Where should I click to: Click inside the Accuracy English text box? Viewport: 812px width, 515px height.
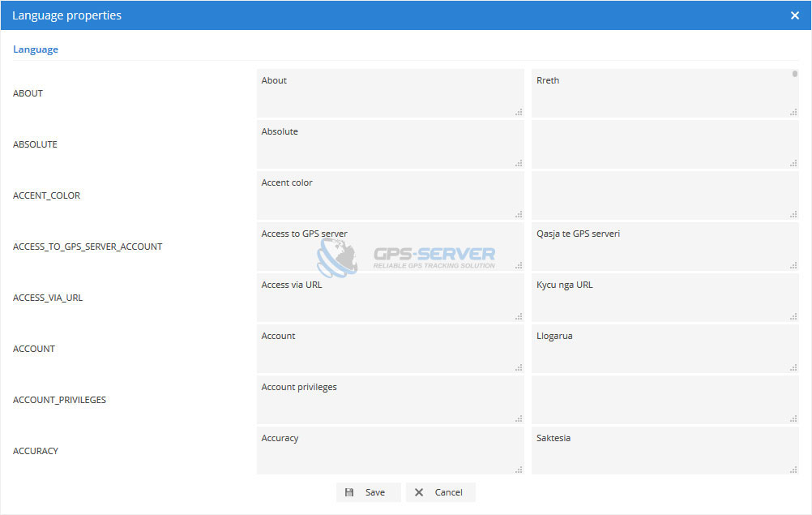click(390, 451)
